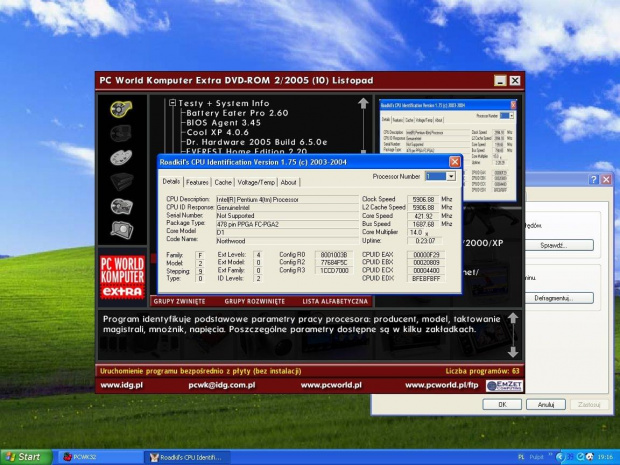This screenshot has width=620, height=465.
Task: Select the dark folded-cloth category icon below the palette
Action: pos(121,181)
